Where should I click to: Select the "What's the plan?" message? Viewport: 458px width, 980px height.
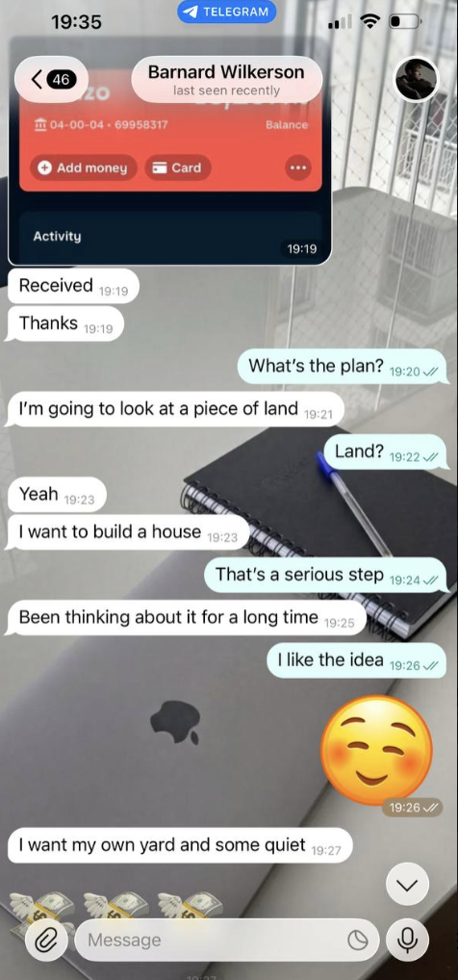click(x=343, y=367)
